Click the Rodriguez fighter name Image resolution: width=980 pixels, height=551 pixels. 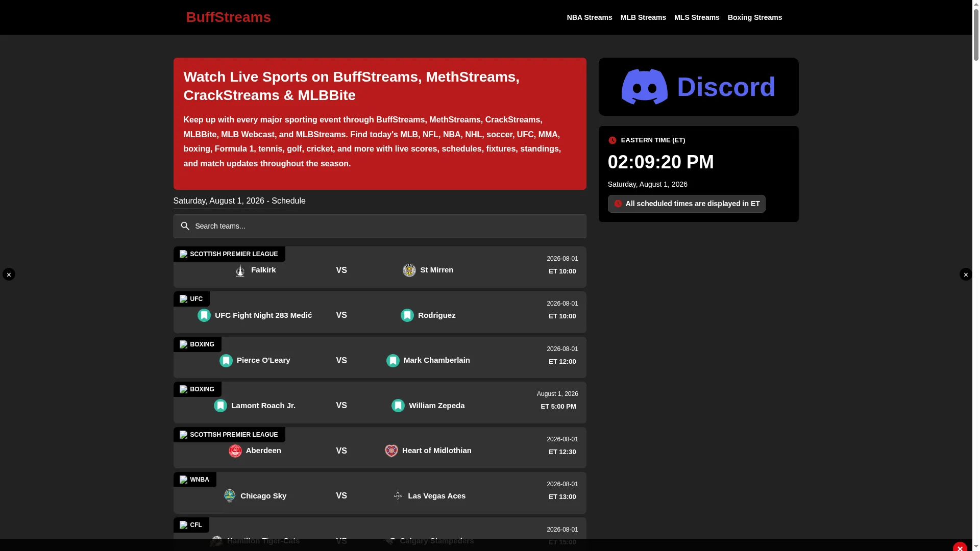(437, 315)
